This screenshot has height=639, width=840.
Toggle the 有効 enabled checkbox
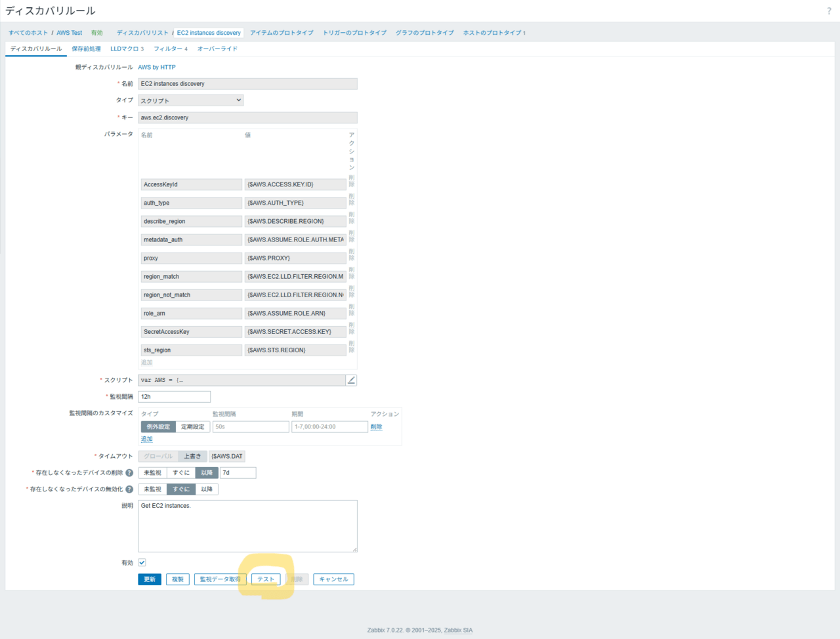[x=142, y=562]
